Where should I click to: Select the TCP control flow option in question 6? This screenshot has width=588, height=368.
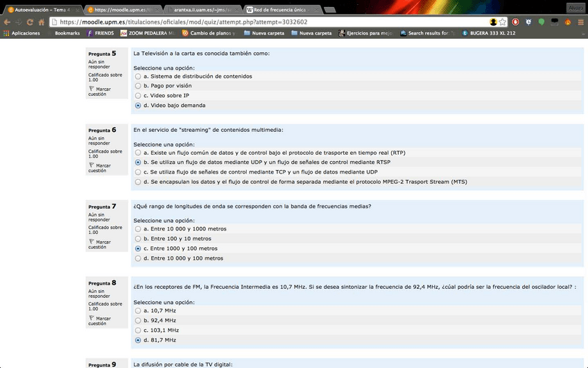click(138, 172)
